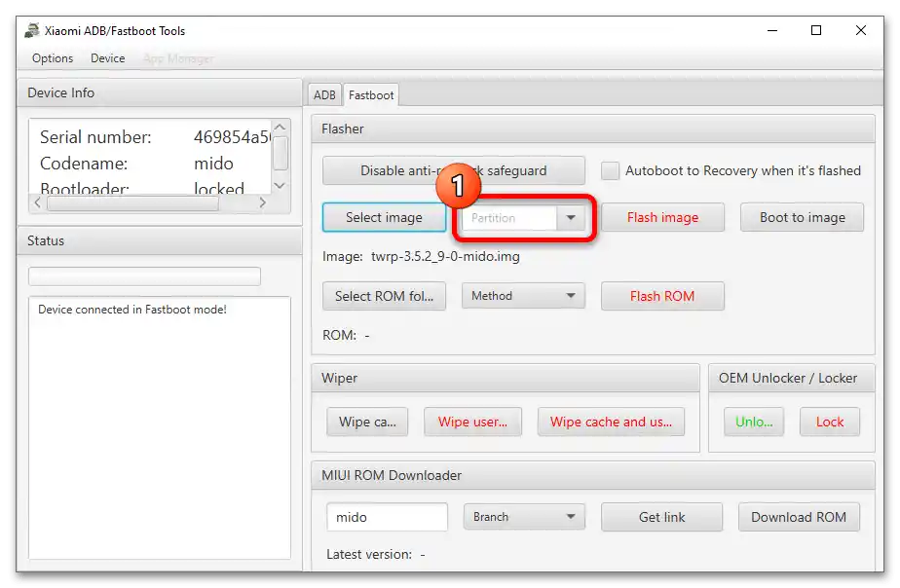Click Device Info vertical scrollbar thumb
Screen dimensions: 900x588
pyautogui.click(x=281, y=153)
